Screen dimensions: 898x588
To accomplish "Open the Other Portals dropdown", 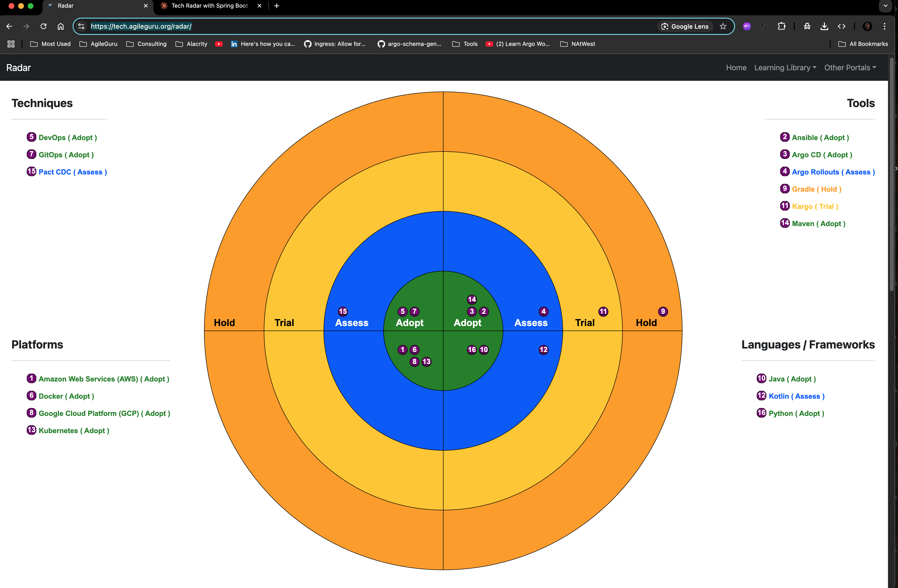I will [850, 68].
